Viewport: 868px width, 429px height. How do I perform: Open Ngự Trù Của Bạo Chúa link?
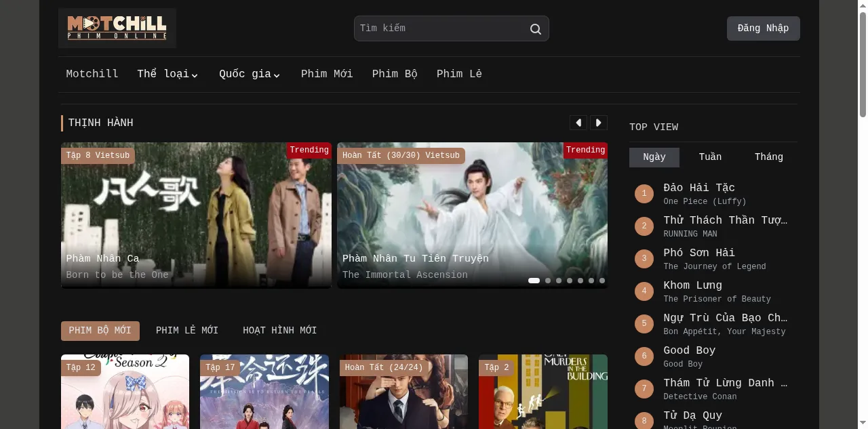(726, 318)
